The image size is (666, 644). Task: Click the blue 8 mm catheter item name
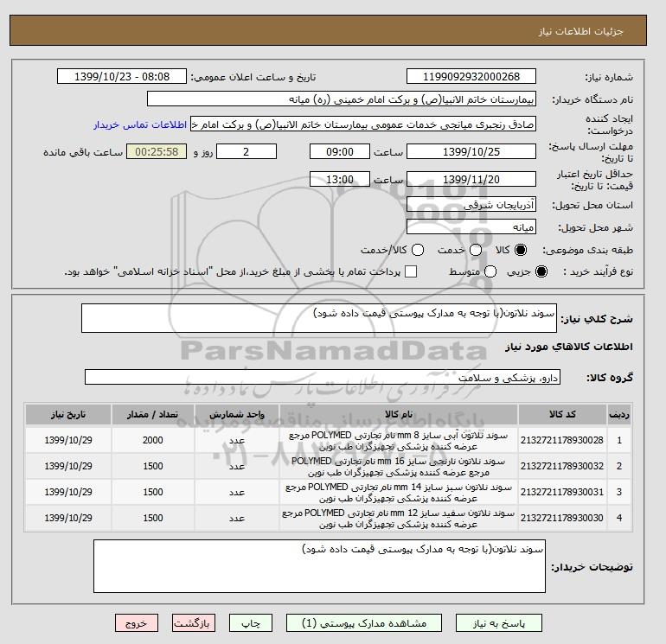pyautogui.click(x=399, y=441)
